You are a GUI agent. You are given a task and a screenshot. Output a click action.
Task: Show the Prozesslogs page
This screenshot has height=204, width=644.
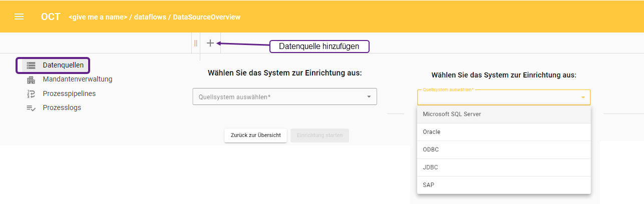pyautogui.click(x=62, y=107)
